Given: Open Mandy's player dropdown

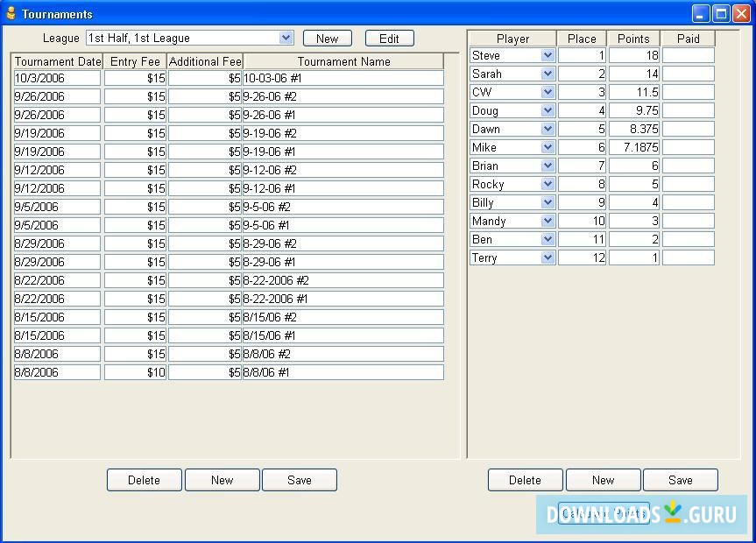Looking at the screenshot, I should (x=548, y=221).
